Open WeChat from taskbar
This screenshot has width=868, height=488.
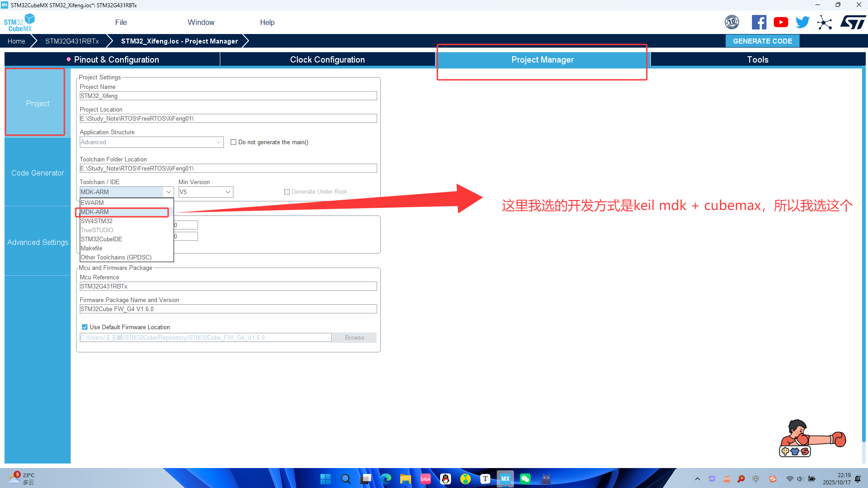coord(525,478)
